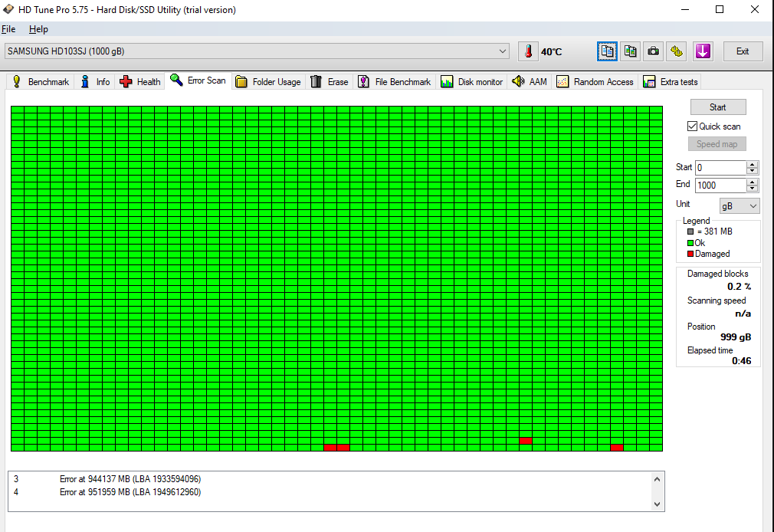The image size is (774, 532).
Task: Switch to Extra tests tab
Action: (671, 82)
